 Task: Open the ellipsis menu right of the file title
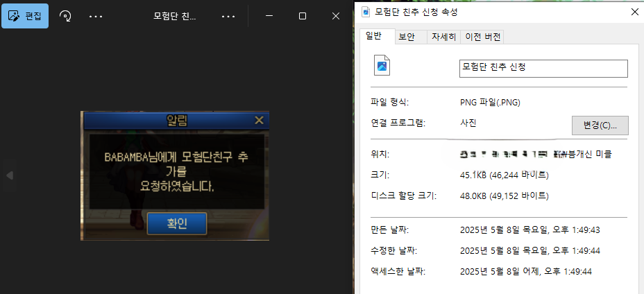point(228,15)
